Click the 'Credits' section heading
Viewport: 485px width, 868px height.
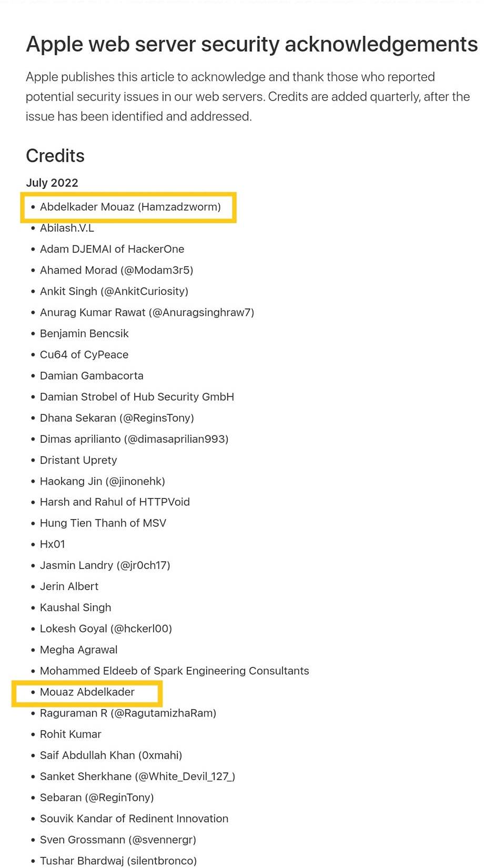(x=55, y=156)
